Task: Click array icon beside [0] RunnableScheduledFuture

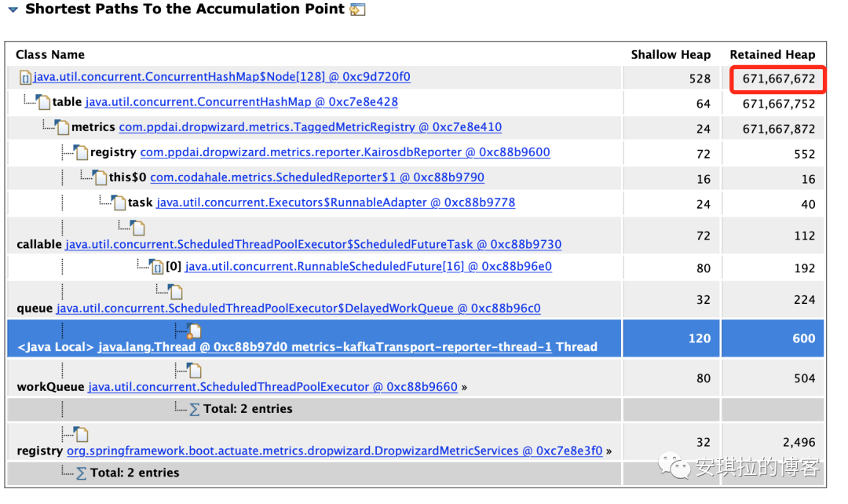Action: click(x=157, y=267)
